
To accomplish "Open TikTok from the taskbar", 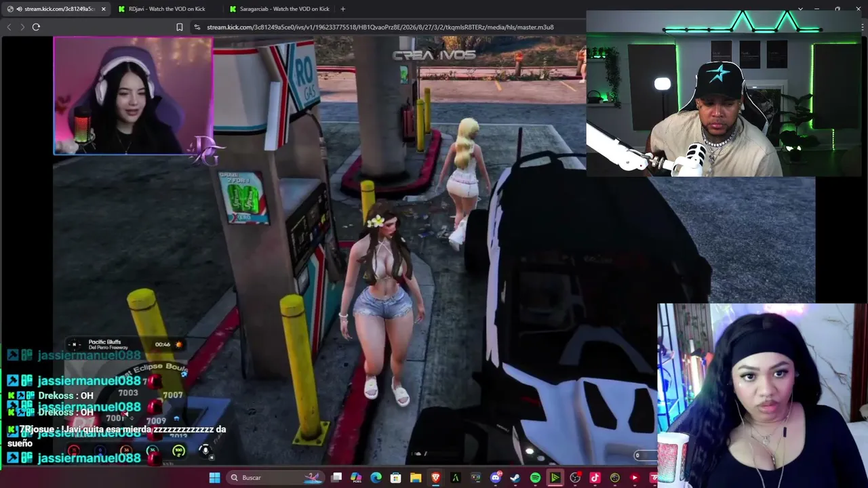I will (x=595, y=478).
